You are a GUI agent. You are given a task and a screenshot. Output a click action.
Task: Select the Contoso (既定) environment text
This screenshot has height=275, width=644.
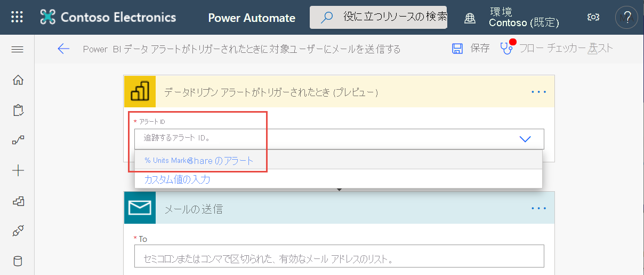click(x=524, y=23)
